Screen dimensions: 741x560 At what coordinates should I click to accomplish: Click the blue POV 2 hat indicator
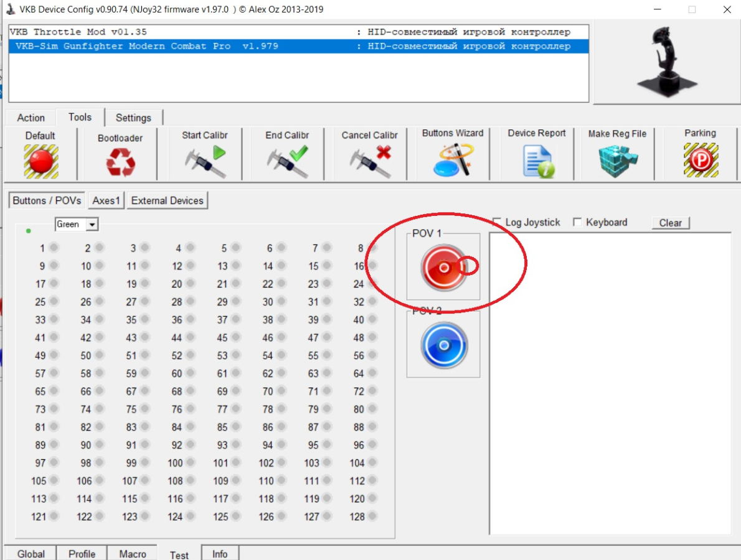(443, 345)
